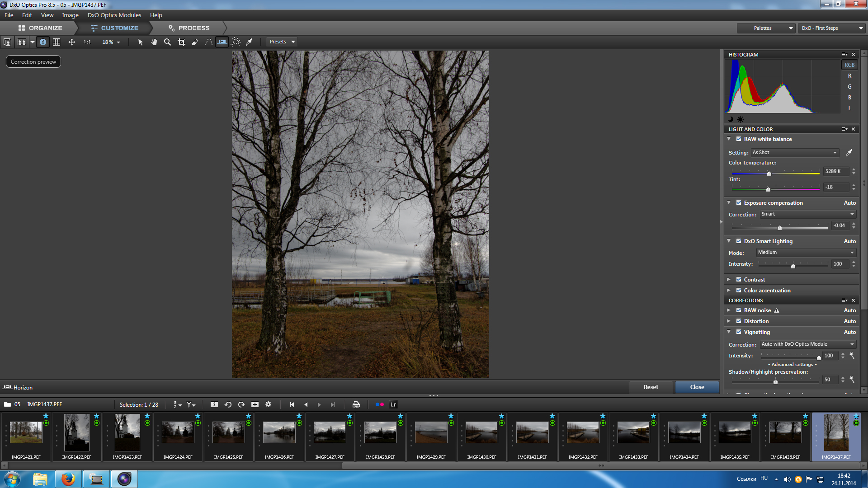Click the rotate left icon in filmstrip bar

(228, 405)
